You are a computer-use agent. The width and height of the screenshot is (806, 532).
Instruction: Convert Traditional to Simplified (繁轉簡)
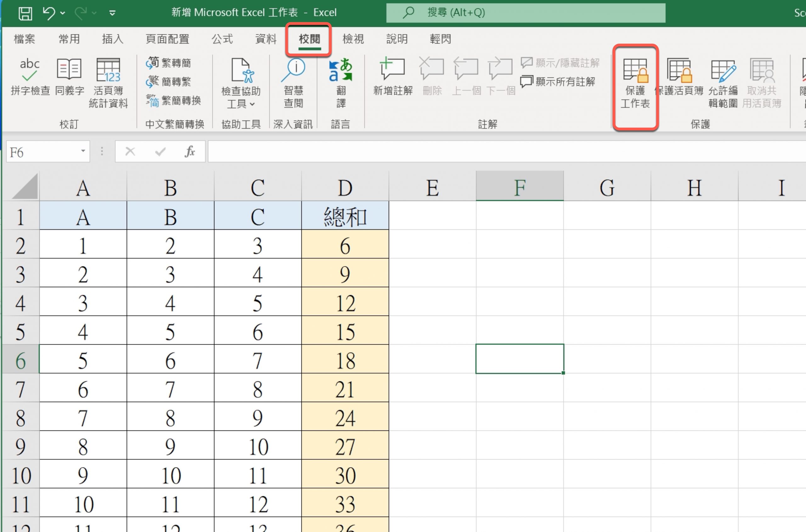[x=169, y=63]
